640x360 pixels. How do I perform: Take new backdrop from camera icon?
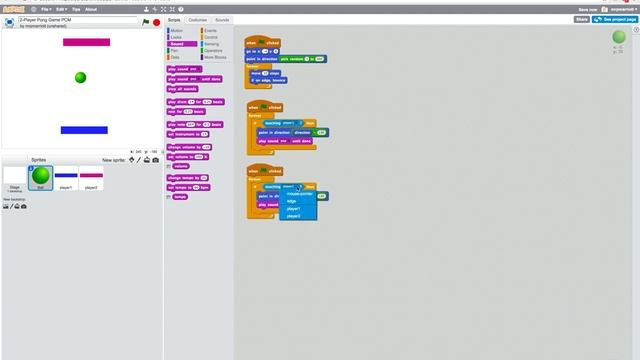24,206
